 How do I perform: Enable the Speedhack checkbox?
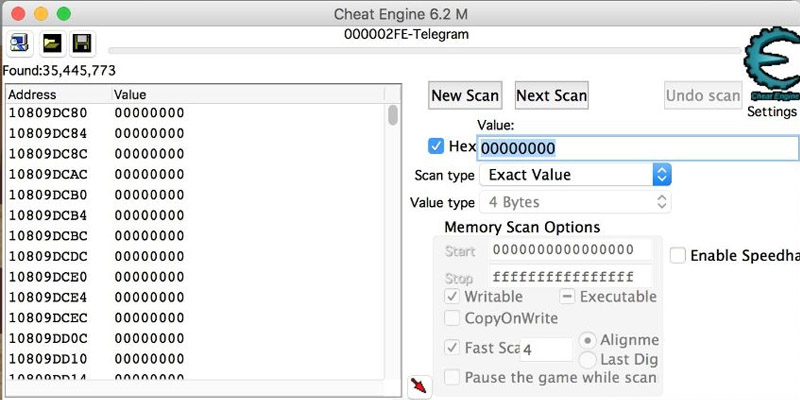click(678, 256)
